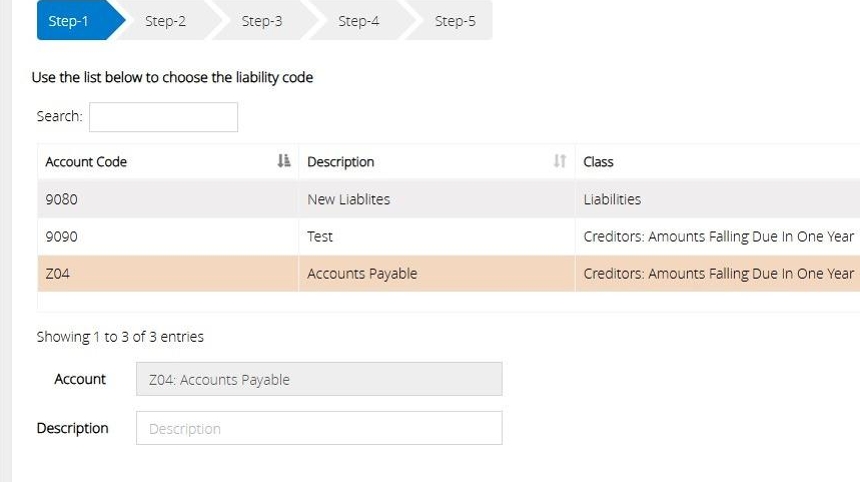860x482 pixels.
Task: Switch to Step-2 tab
Action: [165, 21]
